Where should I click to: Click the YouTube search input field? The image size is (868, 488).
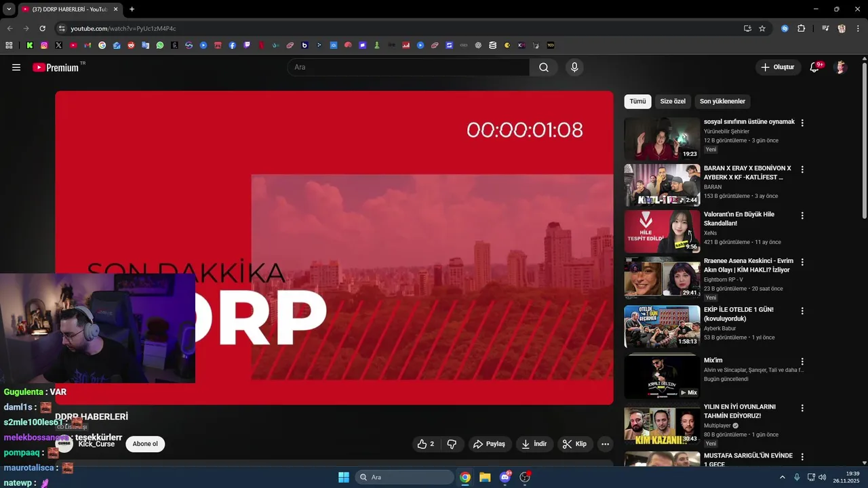(x=408, y=67)
